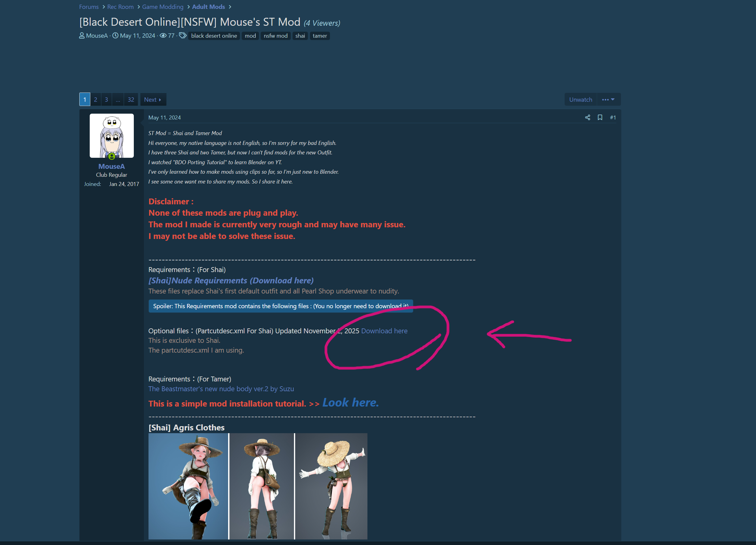Jump to page 32 of thread
Screen dimensions: 756x545
point(131,99)
